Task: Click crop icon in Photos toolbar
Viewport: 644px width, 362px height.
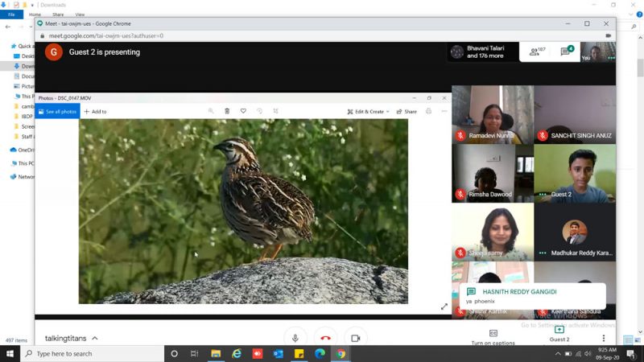Action: [x=275, y=111]
